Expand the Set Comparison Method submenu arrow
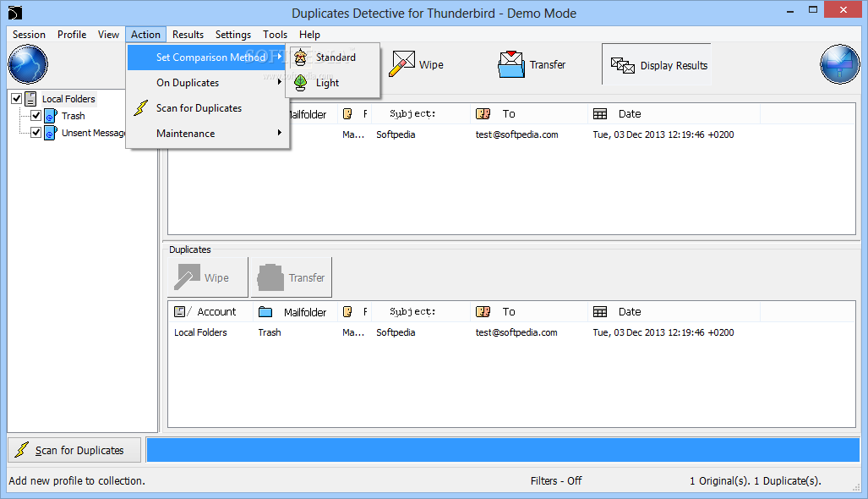 [x=280, y=57]
